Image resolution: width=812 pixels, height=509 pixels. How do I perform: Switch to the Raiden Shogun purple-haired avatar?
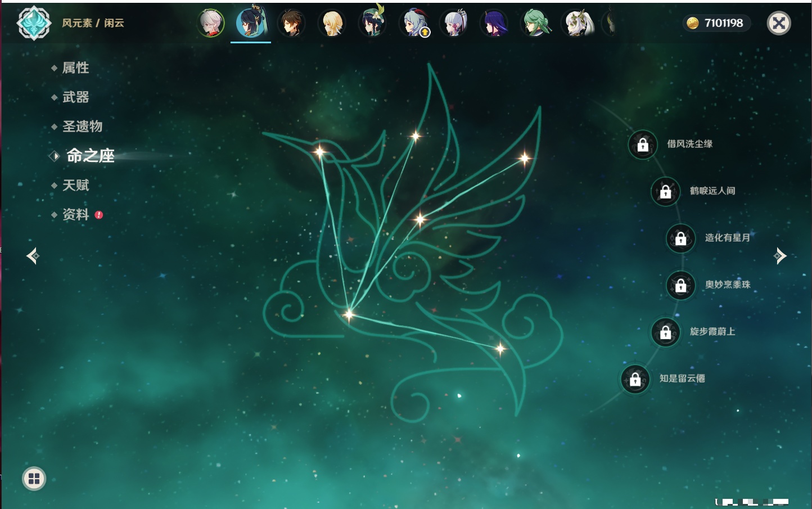coord(495,23)
